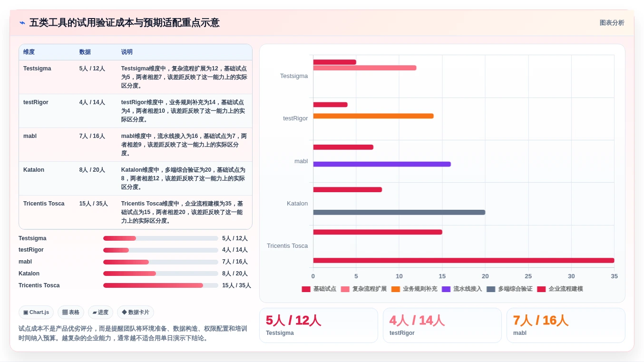644x362 pixels.
Task: Click the Testsigma label in progress list
Action: click(32, 238)
